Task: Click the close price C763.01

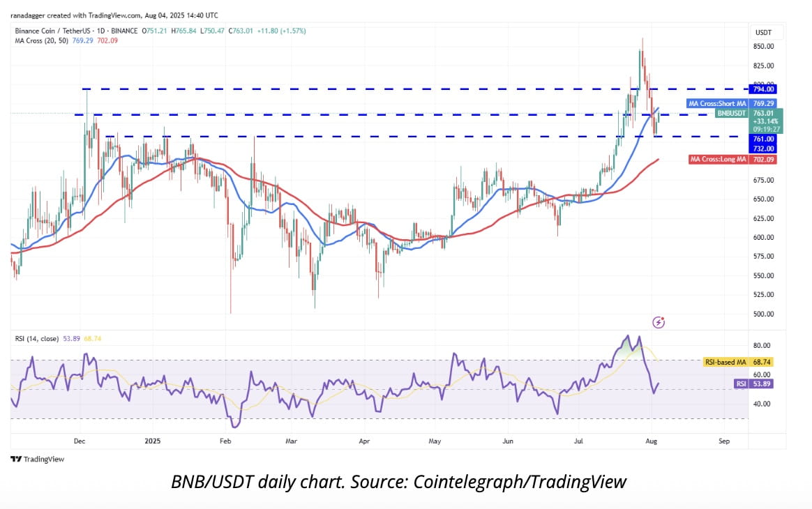Action: (240, 31)
